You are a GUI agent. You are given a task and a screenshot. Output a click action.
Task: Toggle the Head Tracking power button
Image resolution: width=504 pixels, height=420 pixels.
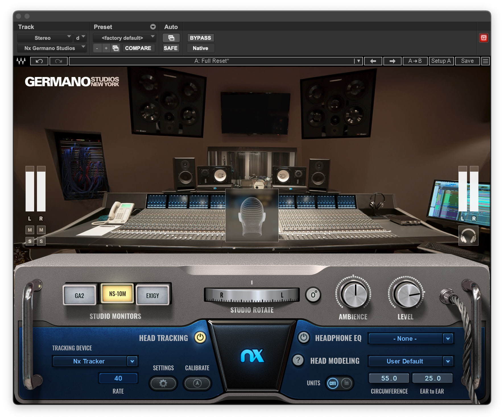(x=200, y=337)
